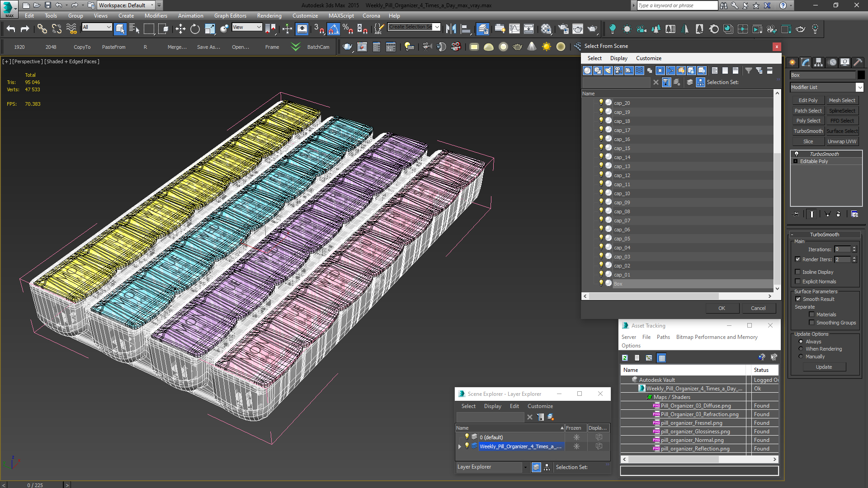Open the Modifier List dropdown
868x488 pixels.
tap(859, 87)
